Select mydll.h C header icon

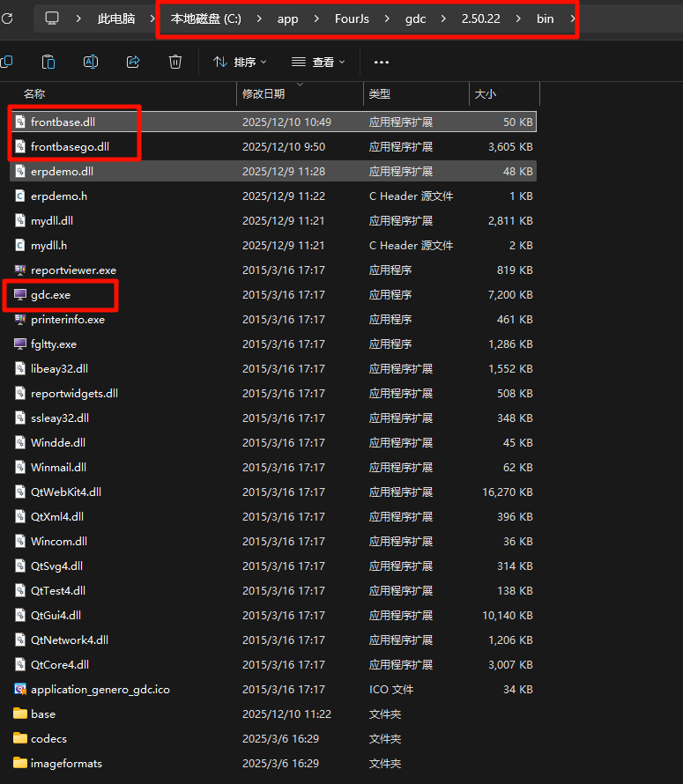click(20, 245)
